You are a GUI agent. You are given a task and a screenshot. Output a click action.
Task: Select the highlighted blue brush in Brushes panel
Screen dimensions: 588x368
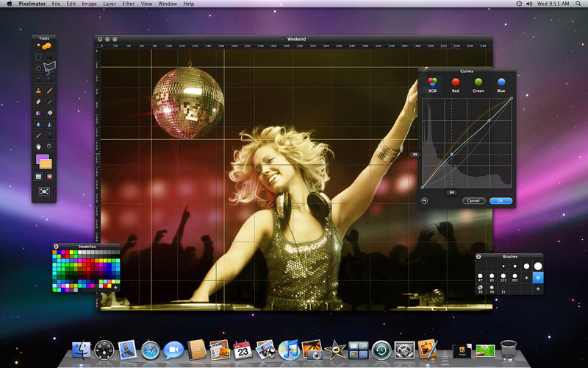tap(537, 277)
